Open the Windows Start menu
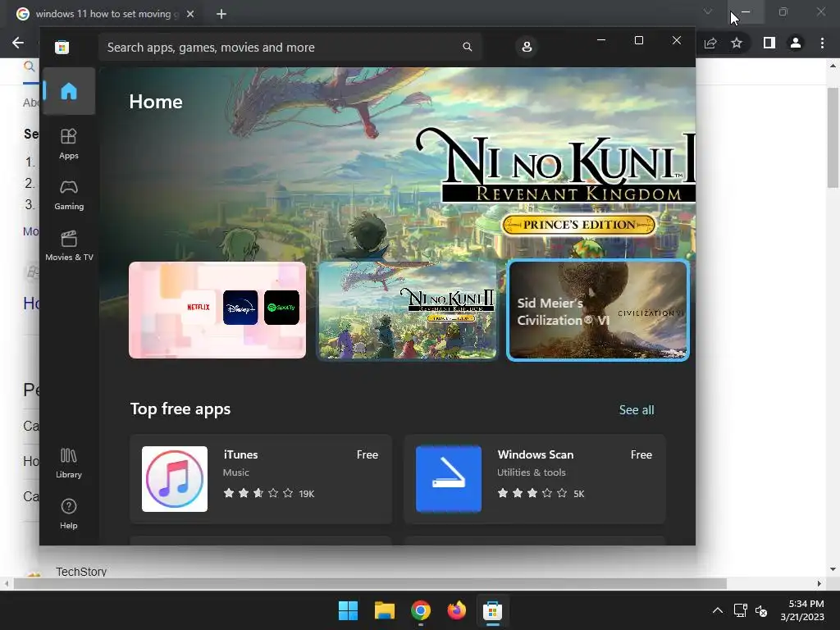The width and height of the screenshot is (840, 630). [x=348, y=610]
